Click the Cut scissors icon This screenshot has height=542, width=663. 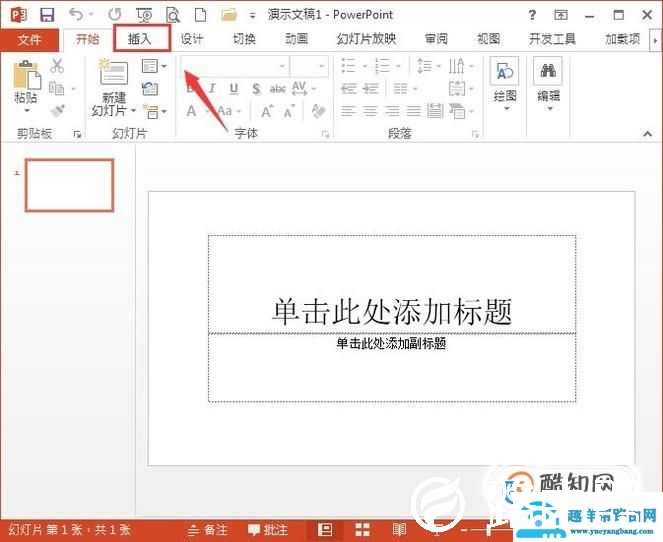[x=57, y=66]
